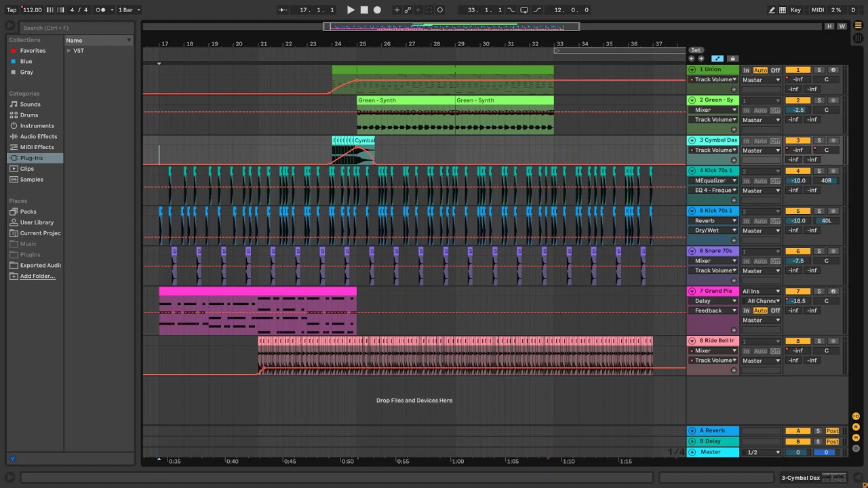This screenshot has height=488, width=868.
Task: Click the browser search field
Action: [76, 28]
